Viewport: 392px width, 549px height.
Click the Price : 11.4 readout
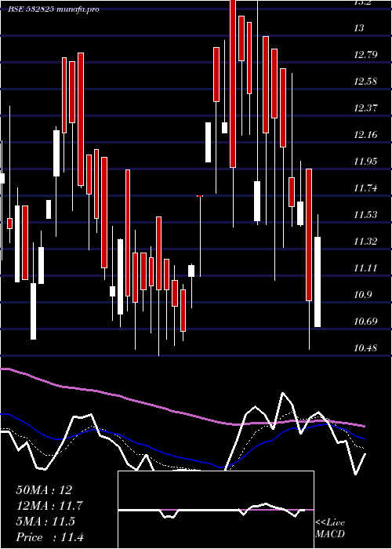tap(49, 536)
